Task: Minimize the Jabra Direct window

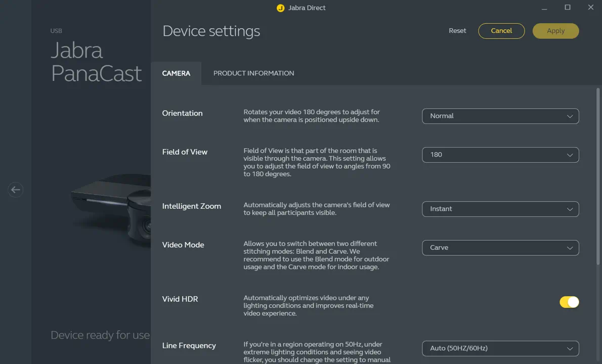Action: point(544,8)
